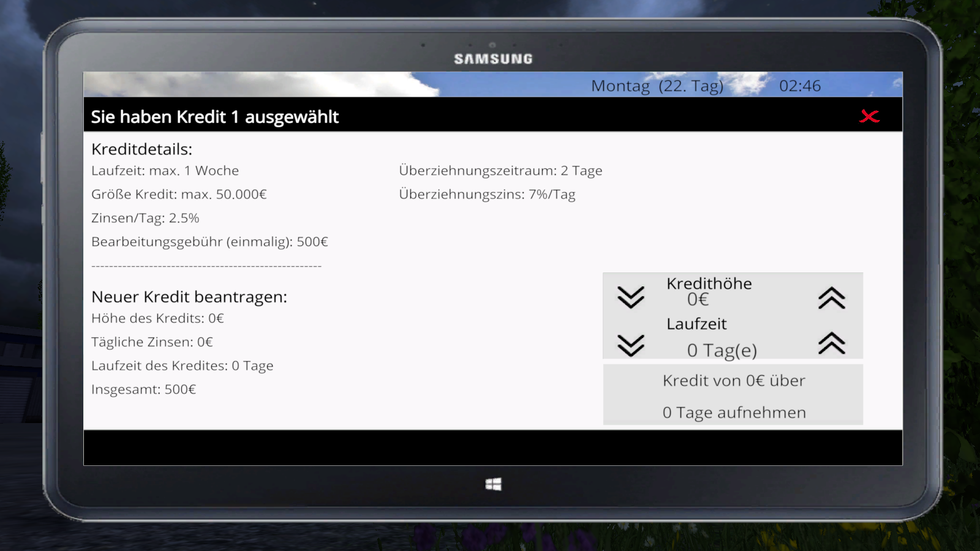Click 'Überziehnungszeitraum: 2 Tage' line

coord(501,171)
